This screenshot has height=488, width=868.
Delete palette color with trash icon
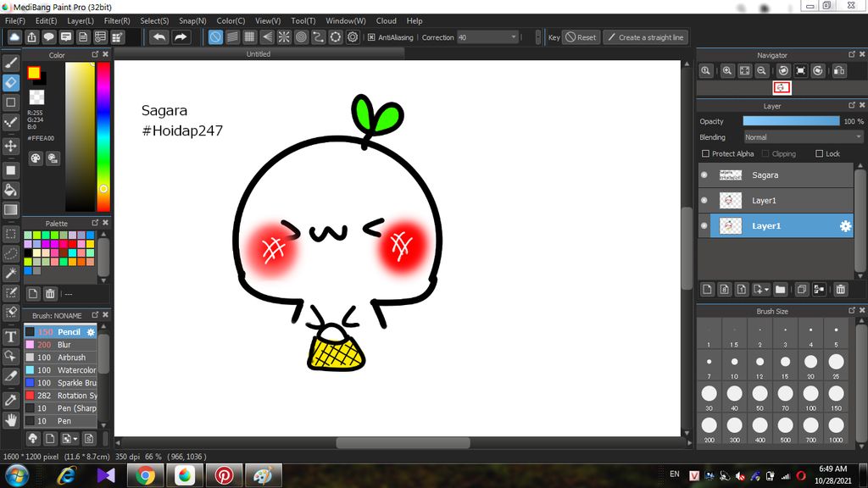pos(50,293)
